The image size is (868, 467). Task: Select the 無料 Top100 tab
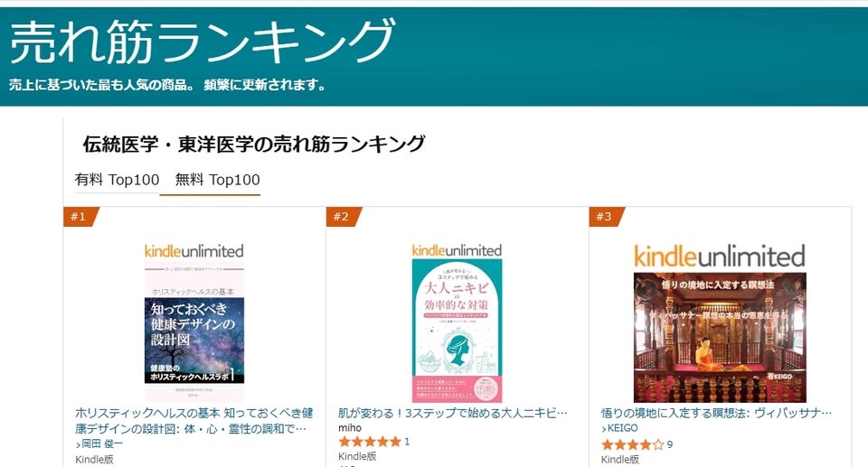(217, 180)
